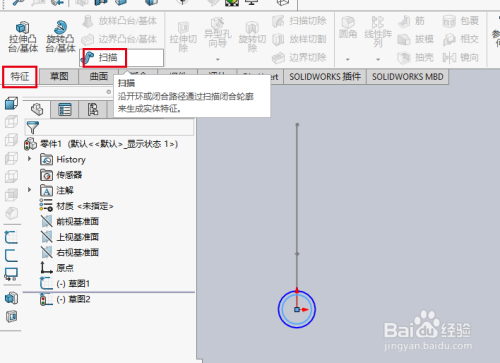Select 拉伸切除 Extruded Cut tool
Viewport: 500px width, 363px height.
click(183, 37)
